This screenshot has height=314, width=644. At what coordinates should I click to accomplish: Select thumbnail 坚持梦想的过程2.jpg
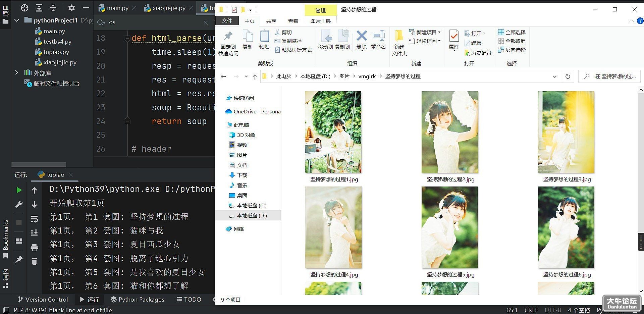pyautogui.click(x=450, y=132)
